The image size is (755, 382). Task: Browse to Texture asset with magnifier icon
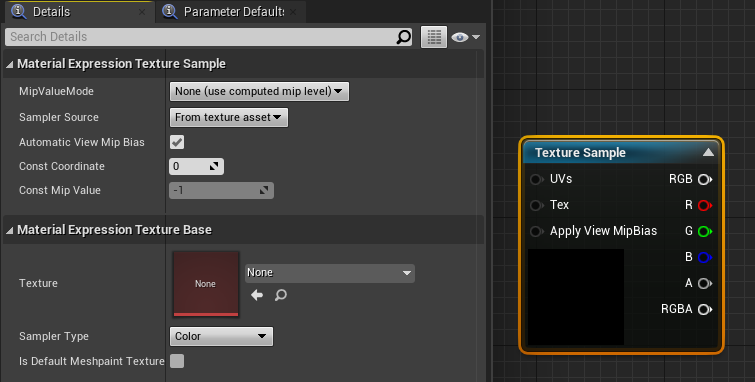point(281,295)
